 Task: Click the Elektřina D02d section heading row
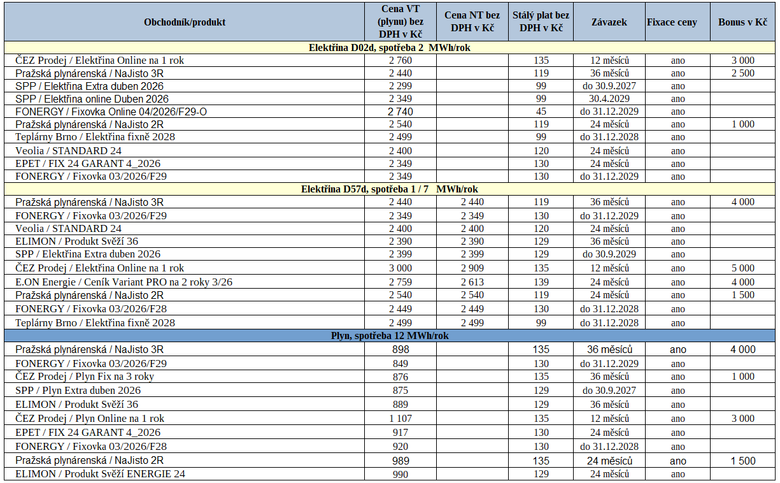point(390,48)
